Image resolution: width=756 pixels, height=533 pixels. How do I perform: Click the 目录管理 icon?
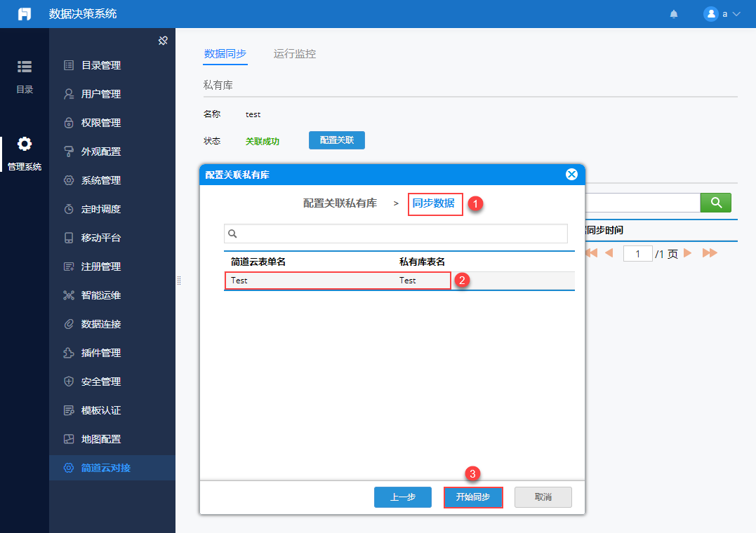tap(69, 65)
